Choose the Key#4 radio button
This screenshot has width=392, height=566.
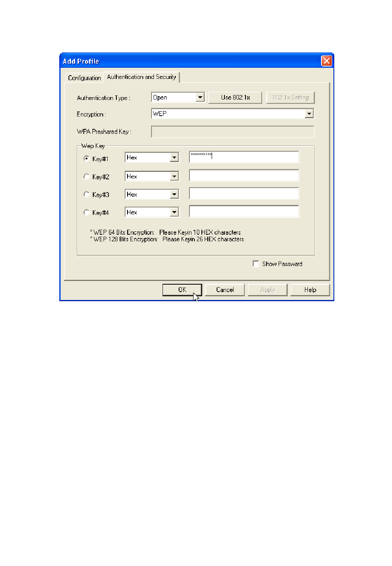tap(86, 212)
